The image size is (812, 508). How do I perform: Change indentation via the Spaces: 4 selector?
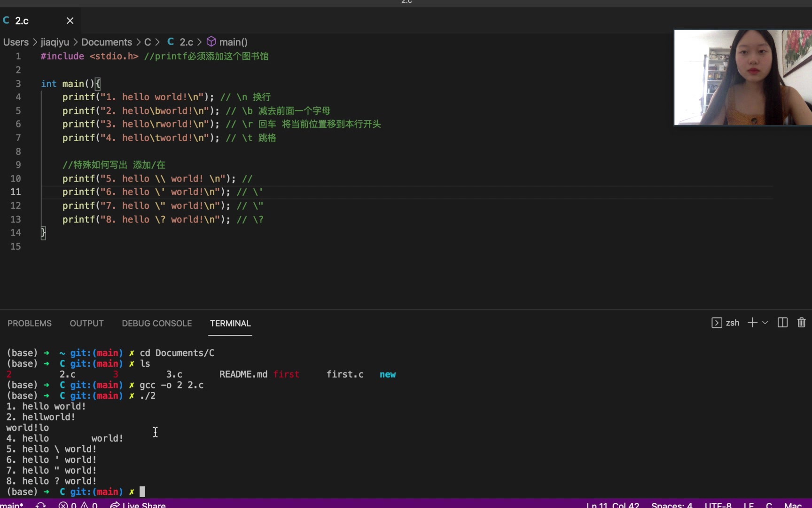[x=671, y=505]
